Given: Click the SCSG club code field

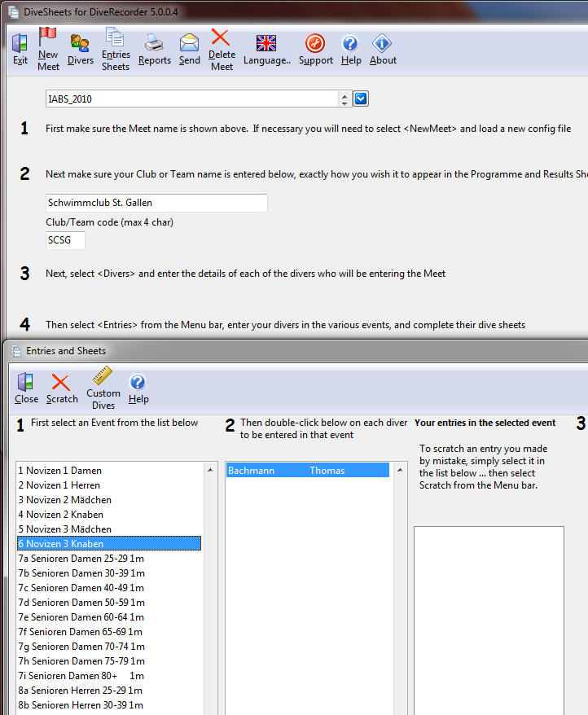Looking at the screenshot, I should 65,240.
